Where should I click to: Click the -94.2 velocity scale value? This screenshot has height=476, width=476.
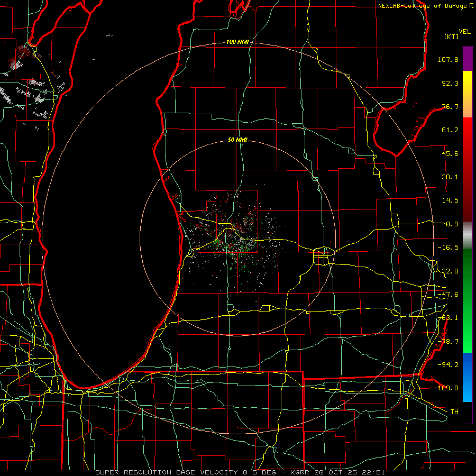pos(448,364)
